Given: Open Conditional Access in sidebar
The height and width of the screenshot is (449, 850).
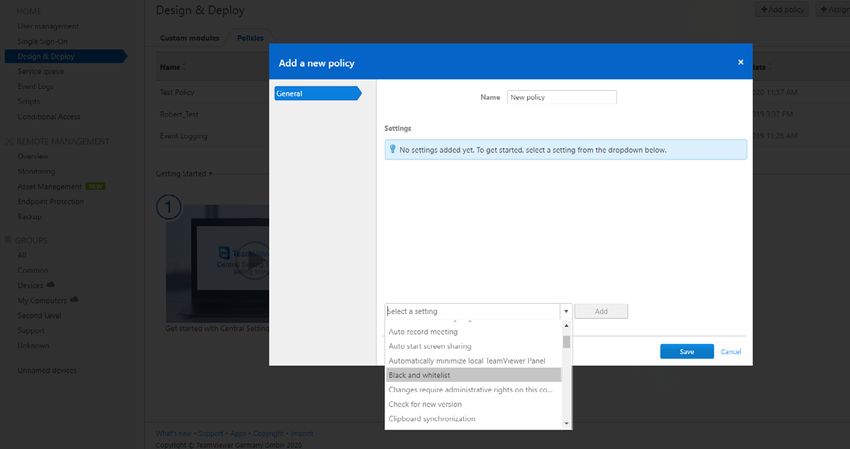Looking at the screenshot, I should 49,116.
